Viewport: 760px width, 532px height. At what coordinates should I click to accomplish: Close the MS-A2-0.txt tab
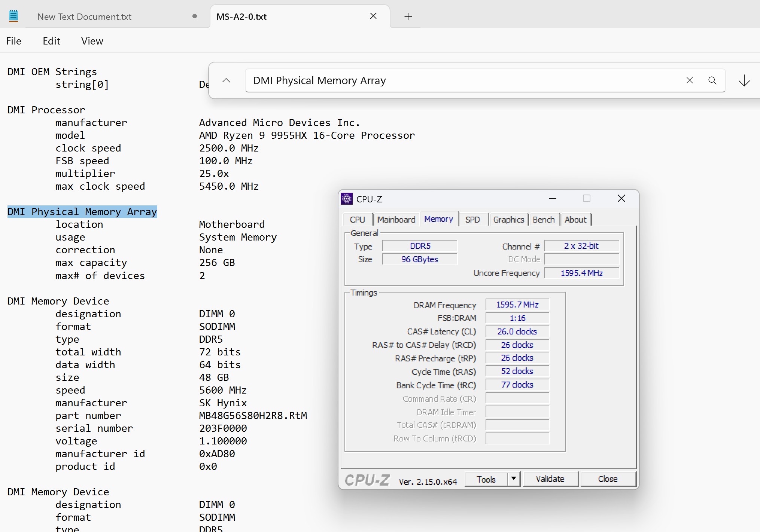pyautogui.click(x=373, y=16)
